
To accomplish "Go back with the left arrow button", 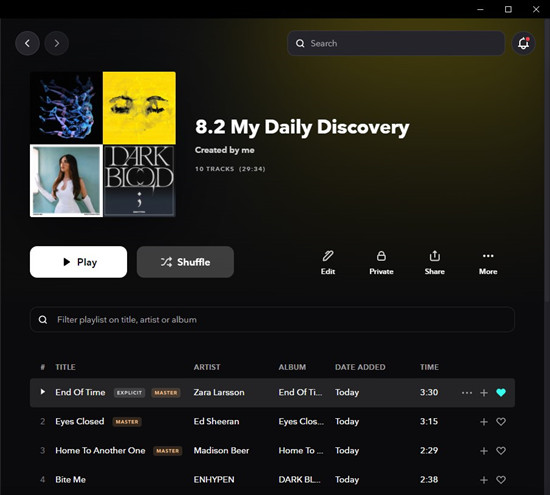I will 27,43.
